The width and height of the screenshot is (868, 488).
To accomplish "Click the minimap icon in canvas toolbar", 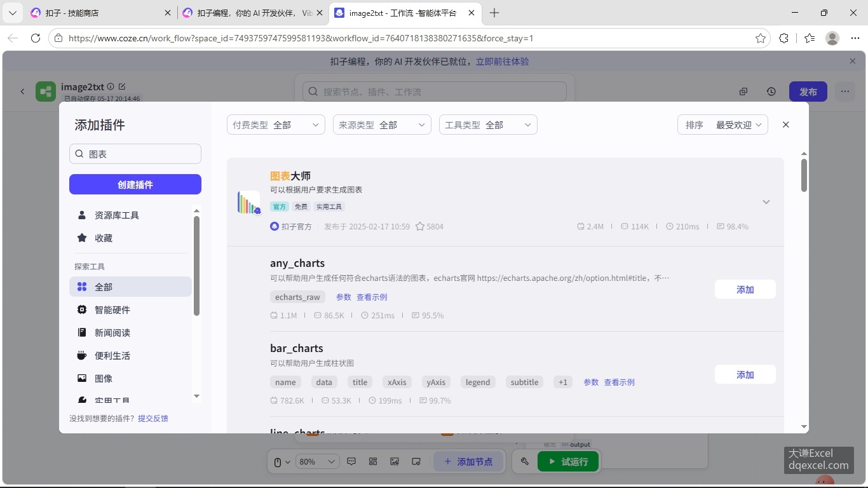I will (x=416, y=461).
